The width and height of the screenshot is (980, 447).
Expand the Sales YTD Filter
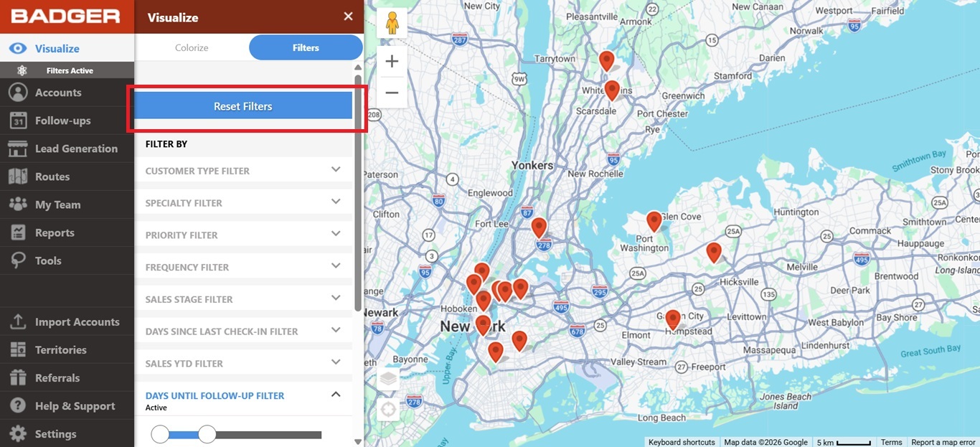243,363
